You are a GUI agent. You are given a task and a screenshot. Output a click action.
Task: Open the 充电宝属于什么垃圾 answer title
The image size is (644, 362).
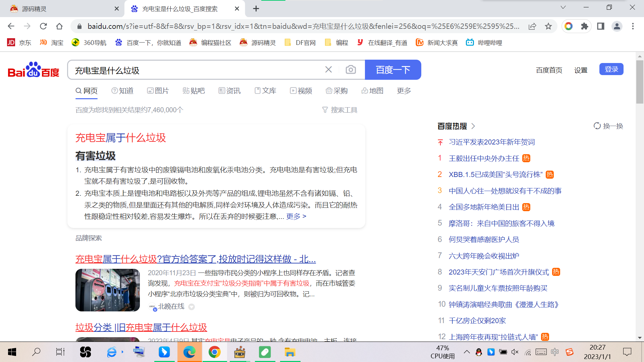click(121, 138)
